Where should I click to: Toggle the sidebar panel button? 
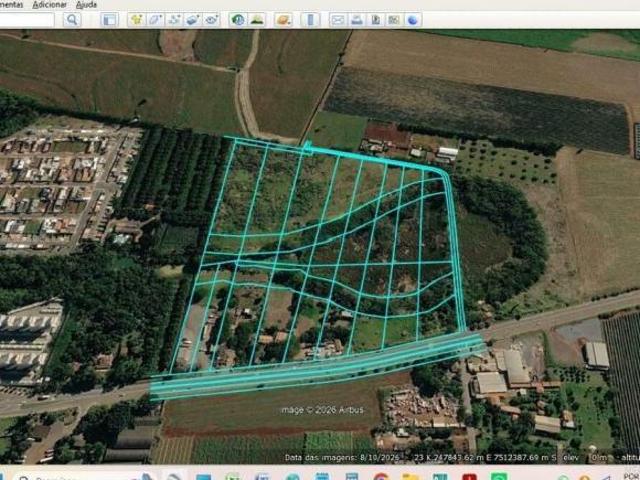coord(109,19)
